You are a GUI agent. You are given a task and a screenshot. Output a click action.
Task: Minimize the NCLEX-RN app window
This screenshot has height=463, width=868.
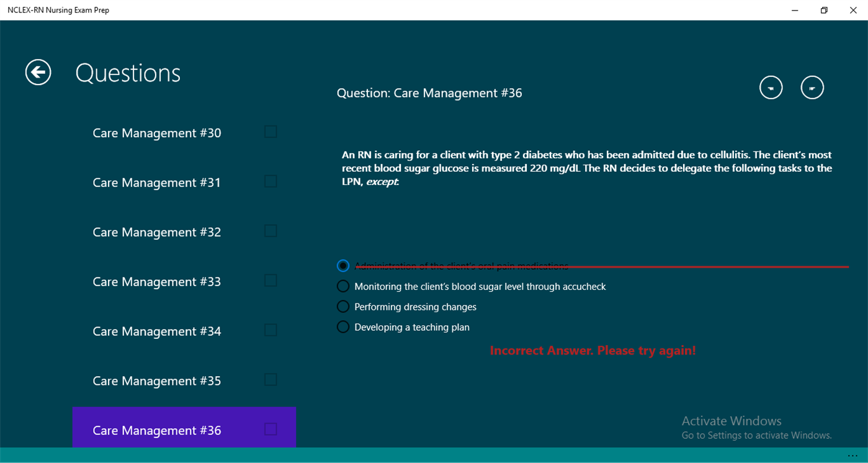tap(795, 10)
